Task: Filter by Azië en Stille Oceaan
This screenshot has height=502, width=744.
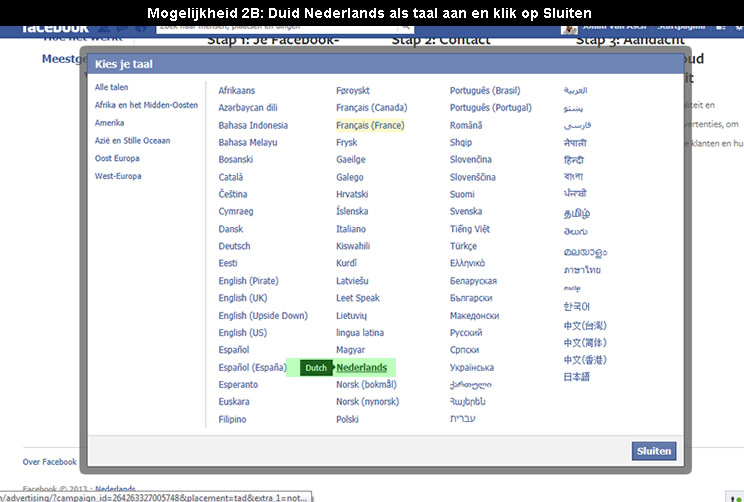Action: (132, 140)
